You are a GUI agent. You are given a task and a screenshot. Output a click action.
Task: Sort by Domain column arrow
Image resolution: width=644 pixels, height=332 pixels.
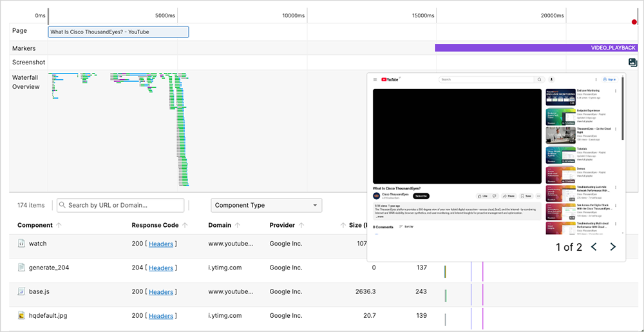pos(238,225)
